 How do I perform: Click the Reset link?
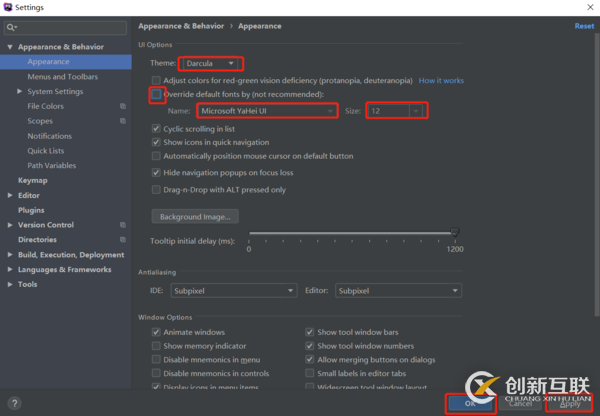pos(584,26)
